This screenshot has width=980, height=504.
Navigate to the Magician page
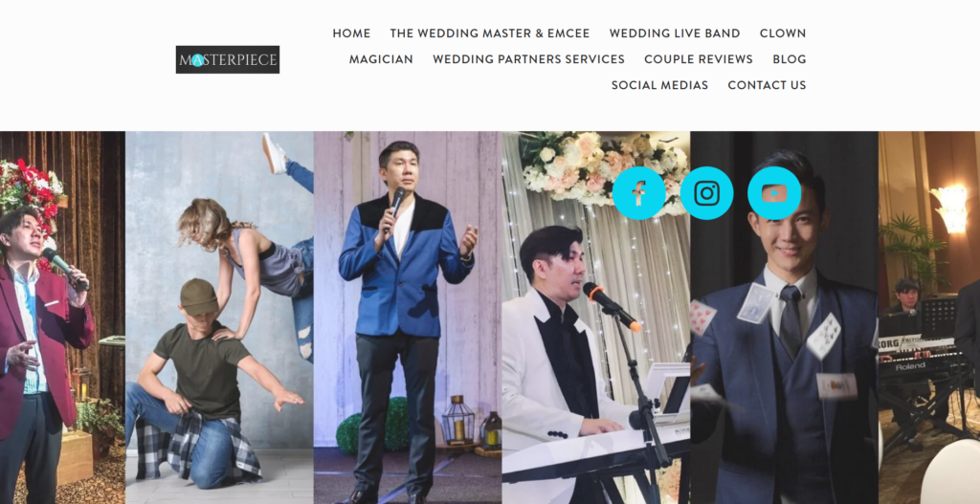click(381, 59)
